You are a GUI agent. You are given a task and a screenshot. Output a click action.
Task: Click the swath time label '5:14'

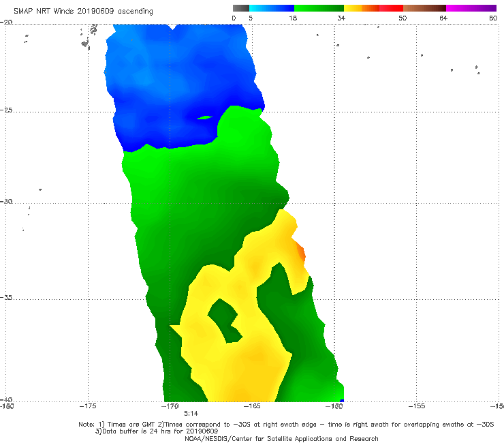click(x=191, y=414)
